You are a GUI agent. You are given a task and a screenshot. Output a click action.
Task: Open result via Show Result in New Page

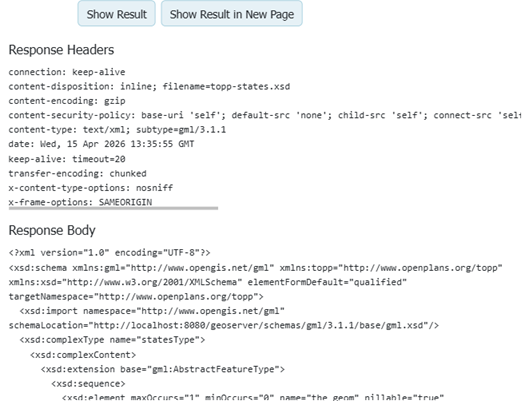coord(232,13)
